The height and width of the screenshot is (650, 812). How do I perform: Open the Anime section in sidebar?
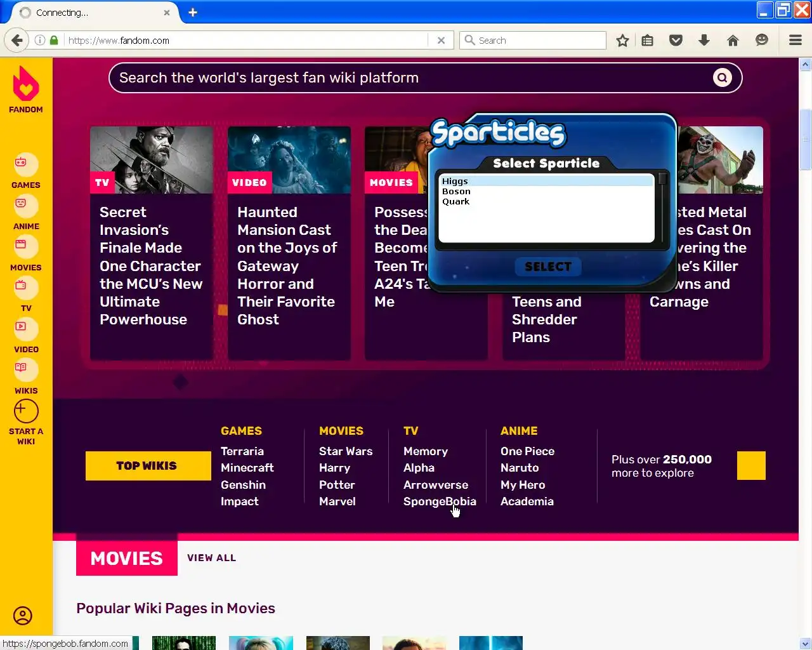point(26,213)
